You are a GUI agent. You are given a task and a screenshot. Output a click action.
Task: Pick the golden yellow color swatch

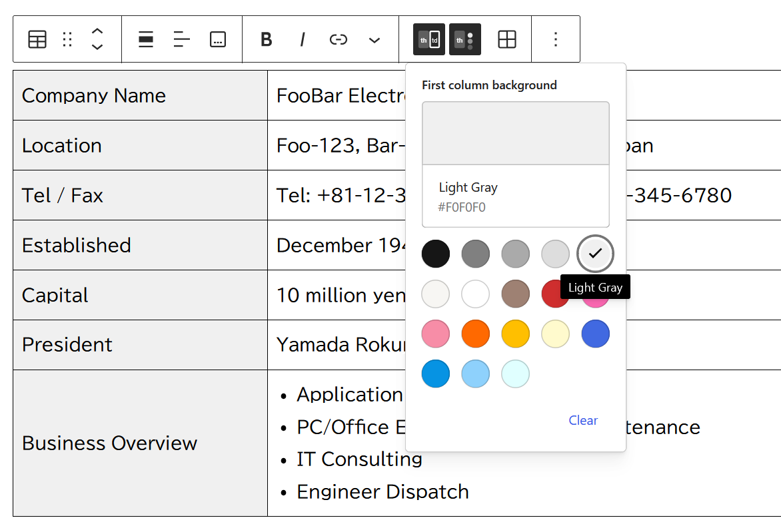pos(516,334)
